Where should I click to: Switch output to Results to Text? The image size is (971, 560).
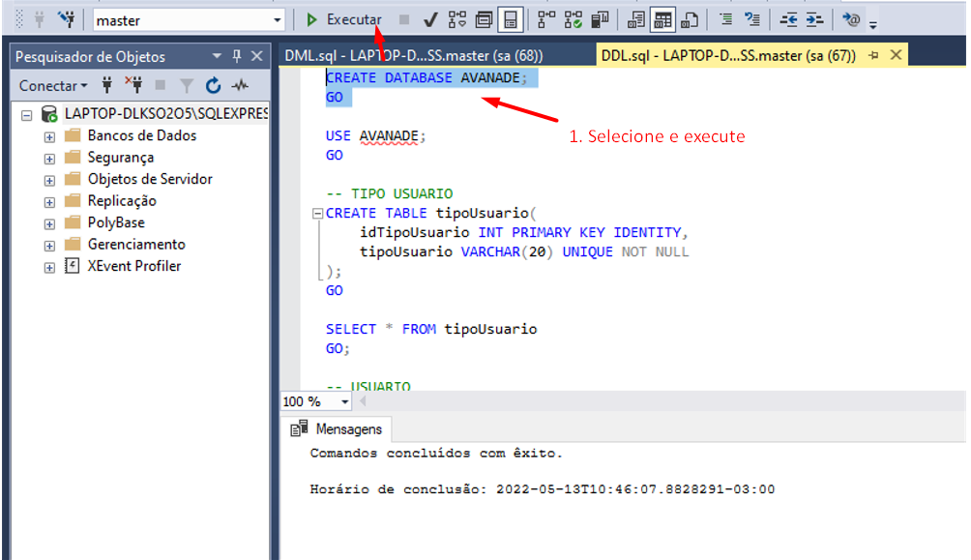(636, 19)
